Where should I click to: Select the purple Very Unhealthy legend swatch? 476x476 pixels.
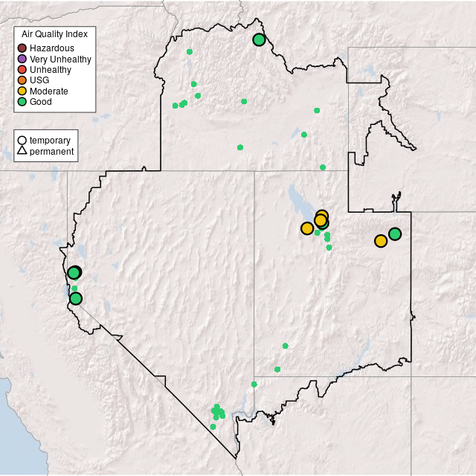pos(22,59)
